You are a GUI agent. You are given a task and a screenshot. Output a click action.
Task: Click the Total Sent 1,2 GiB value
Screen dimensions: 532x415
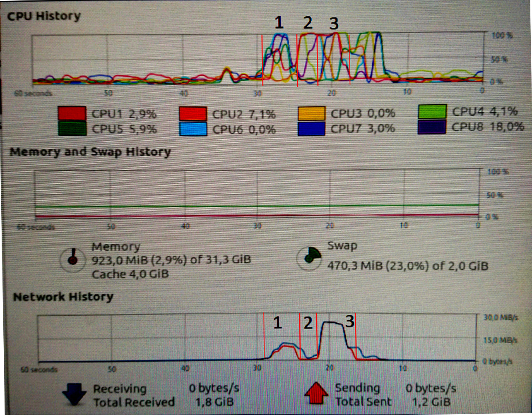[x=431, y=401]
